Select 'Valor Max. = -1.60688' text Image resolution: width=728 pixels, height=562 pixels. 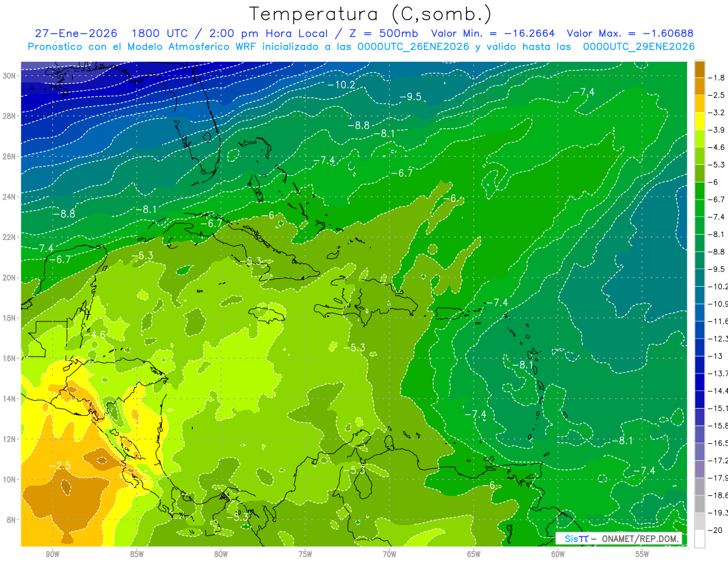pyautogui.click(x=630, y=33)
